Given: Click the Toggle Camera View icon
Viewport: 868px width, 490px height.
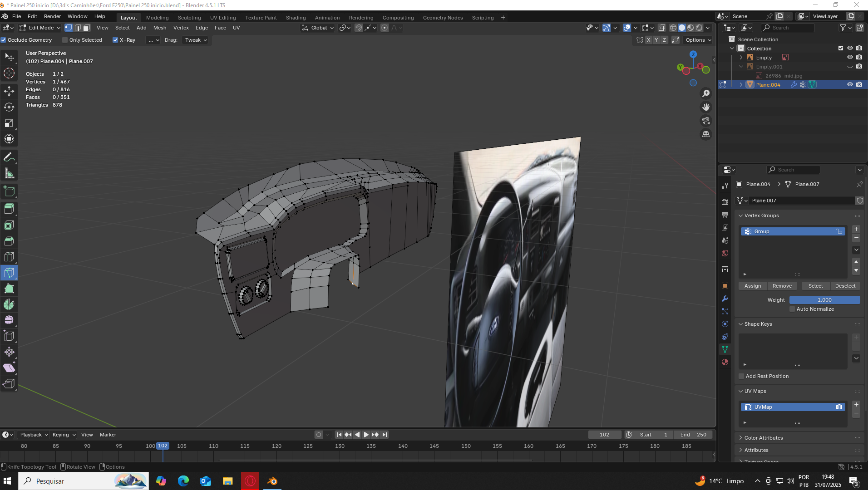Looking at the screenshot, I should coord(706,121).
